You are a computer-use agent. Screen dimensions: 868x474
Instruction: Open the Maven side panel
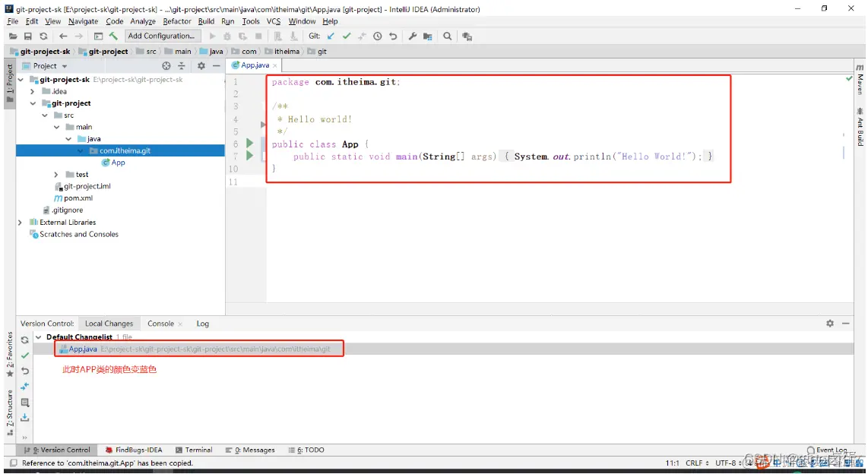pos(860,81)
